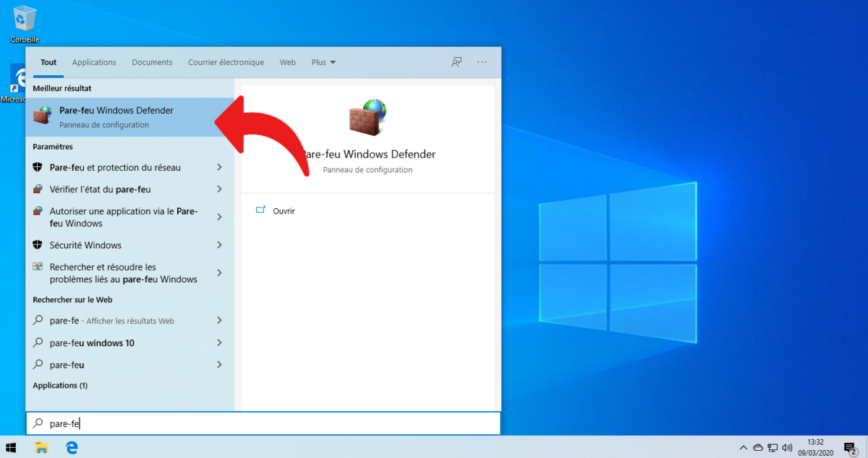Click search icon beside pare-fe web result
Image resolution: width=868 pixels, height=458 pixels.
[38, 321]
